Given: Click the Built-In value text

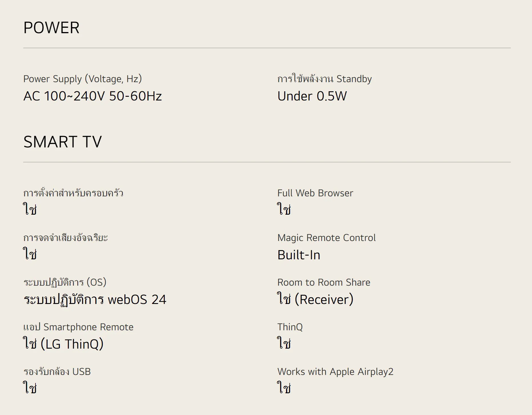Looking at the screenshot, I should [x=299, y=255].
